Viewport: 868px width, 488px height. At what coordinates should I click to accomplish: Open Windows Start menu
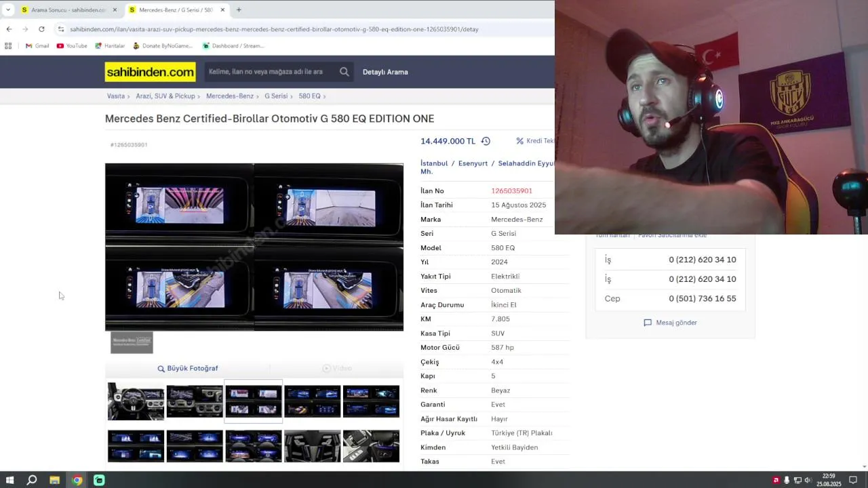click(9, 480)
